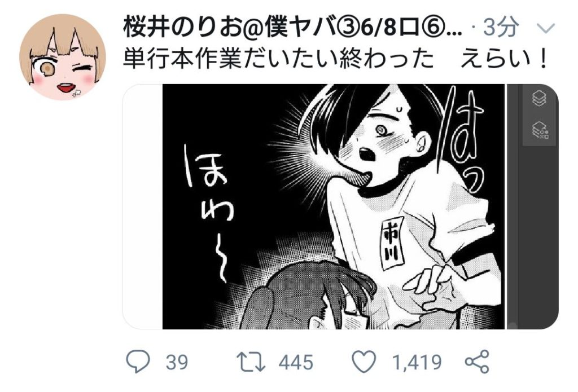Click the tweet text 単行本作業だいたい終わった
This screenshot has height=392, width=578.
(278, 59)
